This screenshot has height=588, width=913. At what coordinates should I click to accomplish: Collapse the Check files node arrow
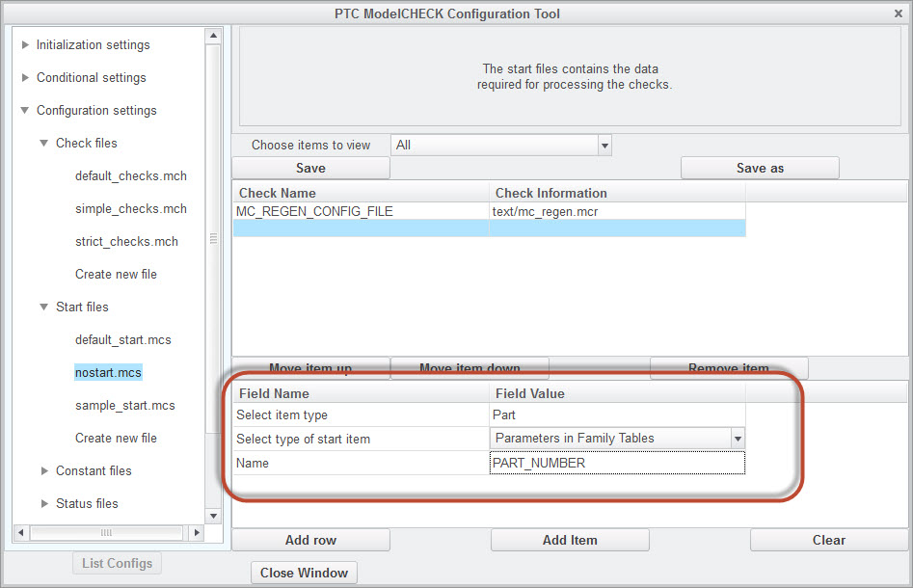[x=44, y=143]
